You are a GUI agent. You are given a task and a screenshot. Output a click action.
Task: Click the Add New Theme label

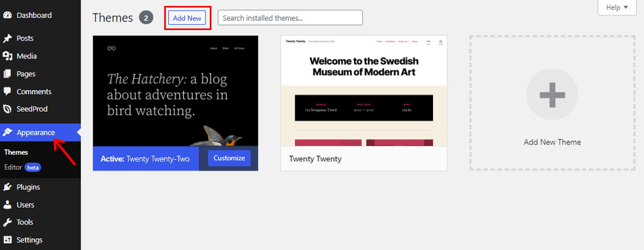coord(552,142)
